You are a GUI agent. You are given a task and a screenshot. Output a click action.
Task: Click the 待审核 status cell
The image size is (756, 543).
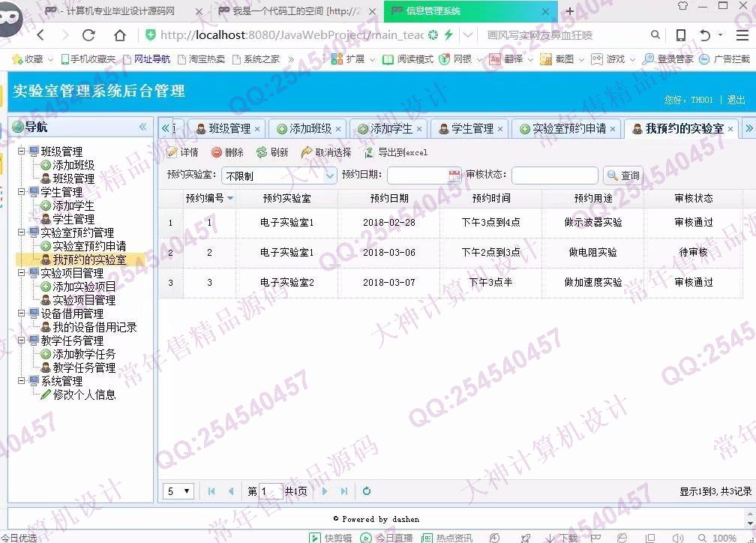pos(693,252)
